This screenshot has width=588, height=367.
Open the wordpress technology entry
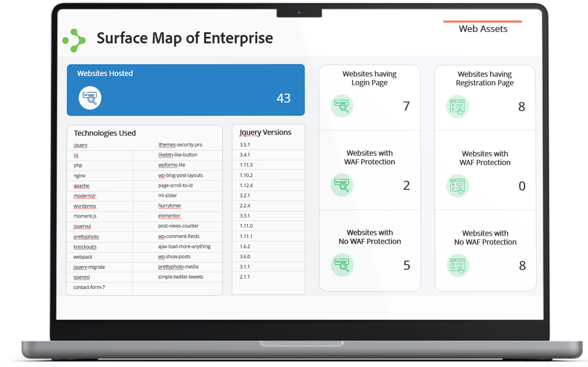pos(85,206)
